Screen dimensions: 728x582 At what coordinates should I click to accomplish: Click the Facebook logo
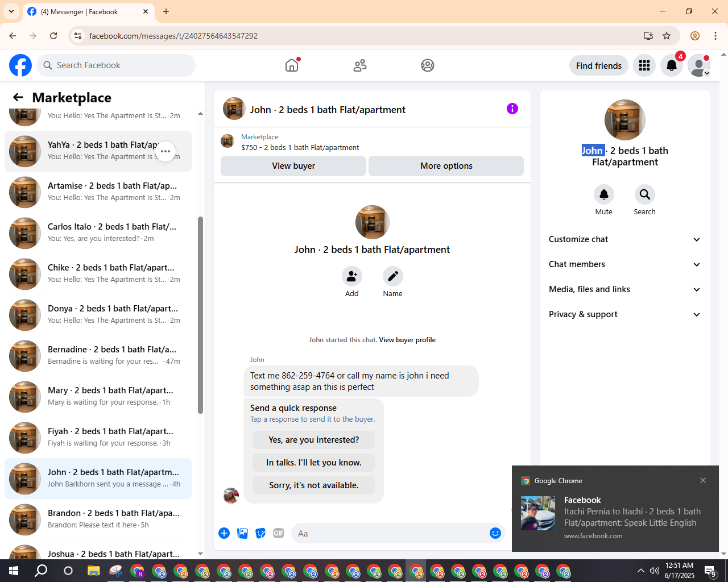[20, 65]
